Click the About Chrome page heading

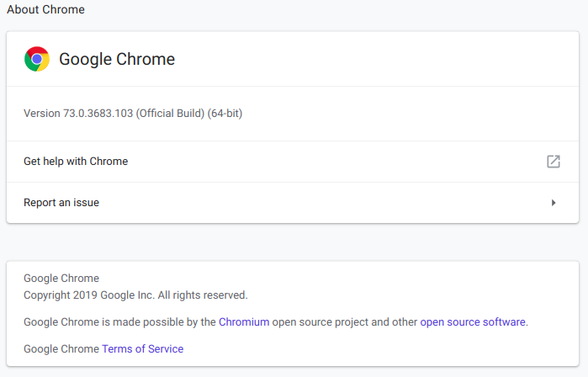click(x=45, y=9)
